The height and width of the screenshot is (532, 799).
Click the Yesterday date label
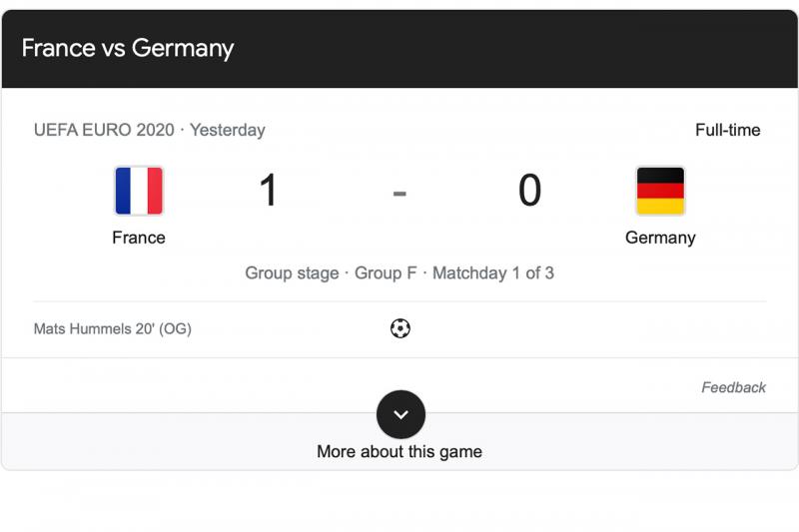coord(228,130)
